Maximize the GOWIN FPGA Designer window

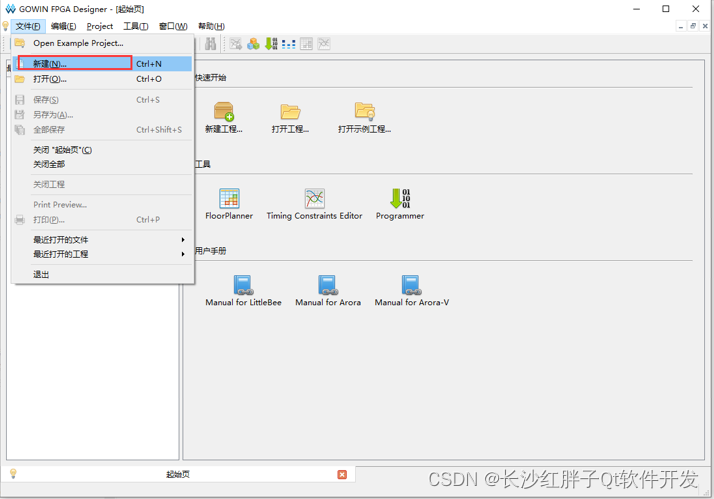[x=666, y=9]
